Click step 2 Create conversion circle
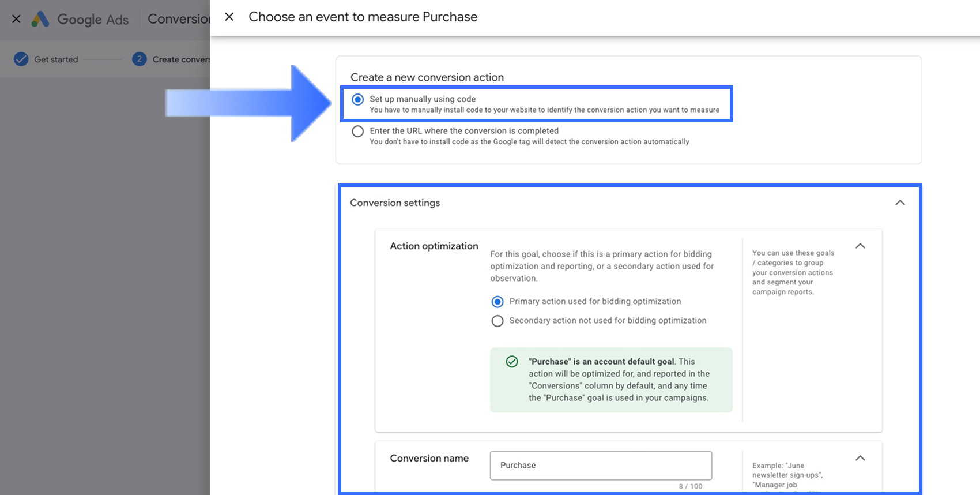The width and height of the screenshot is (980, 495). click(x=139, y=59)
